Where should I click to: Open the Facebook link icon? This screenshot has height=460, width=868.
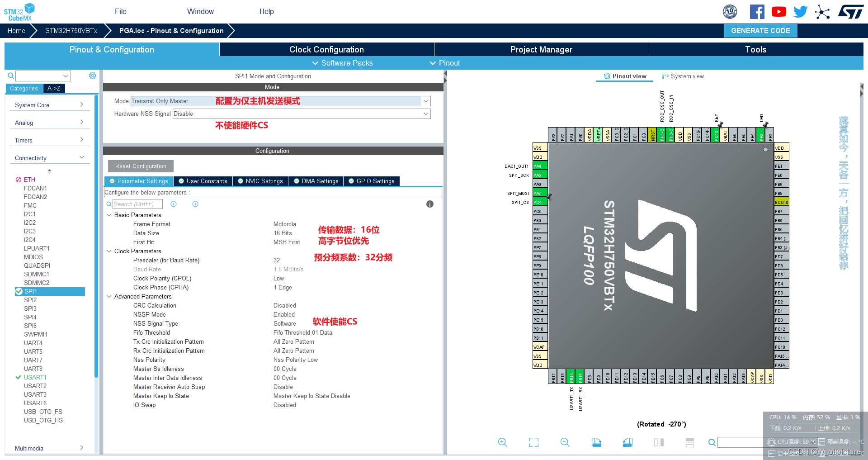[x=757, y=12]
